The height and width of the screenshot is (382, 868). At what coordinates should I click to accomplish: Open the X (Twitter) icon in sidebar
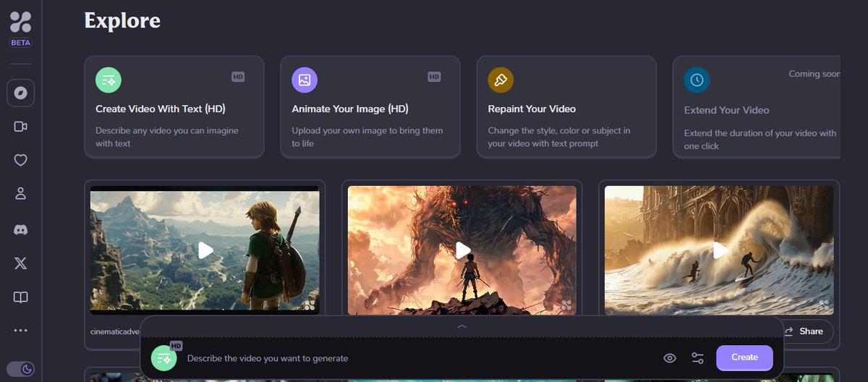[x=20, y=263]
